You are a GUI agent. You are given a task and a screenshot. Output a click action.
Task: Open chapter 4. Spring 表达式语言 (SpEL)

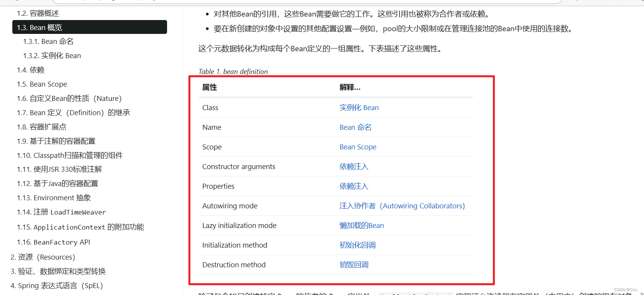pyautogui.click(x=57, y=286)
